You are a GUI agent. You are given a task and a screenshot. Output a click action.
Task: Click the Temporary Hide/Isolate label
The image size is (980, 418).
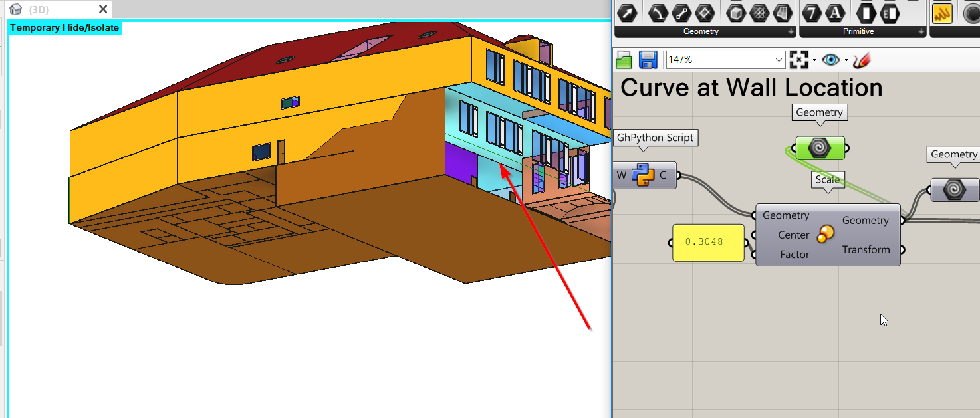tap(64, 28)
